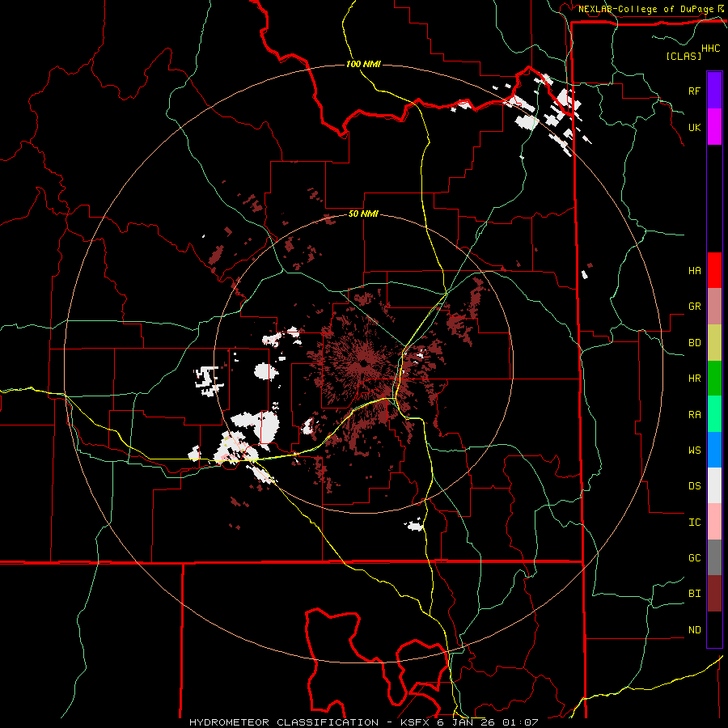Click the HHC product label

[x=711, y=49]
